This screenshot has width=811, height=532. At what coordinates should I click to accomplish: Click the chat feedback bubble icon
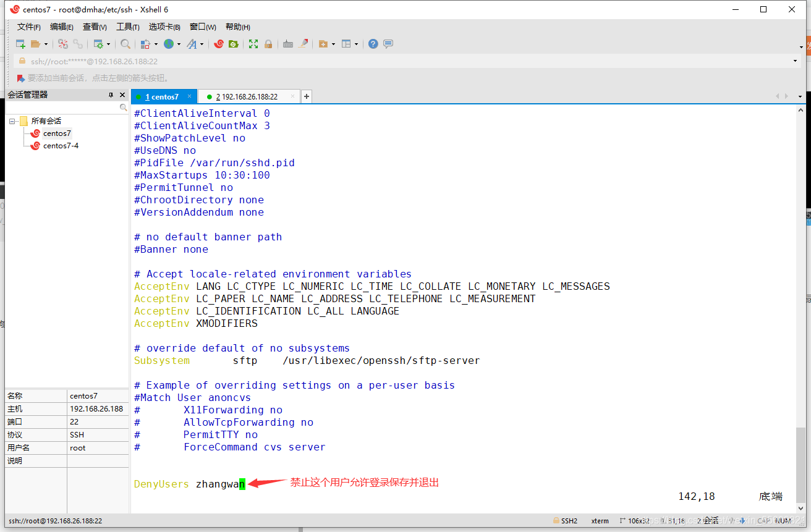(388, 44)
